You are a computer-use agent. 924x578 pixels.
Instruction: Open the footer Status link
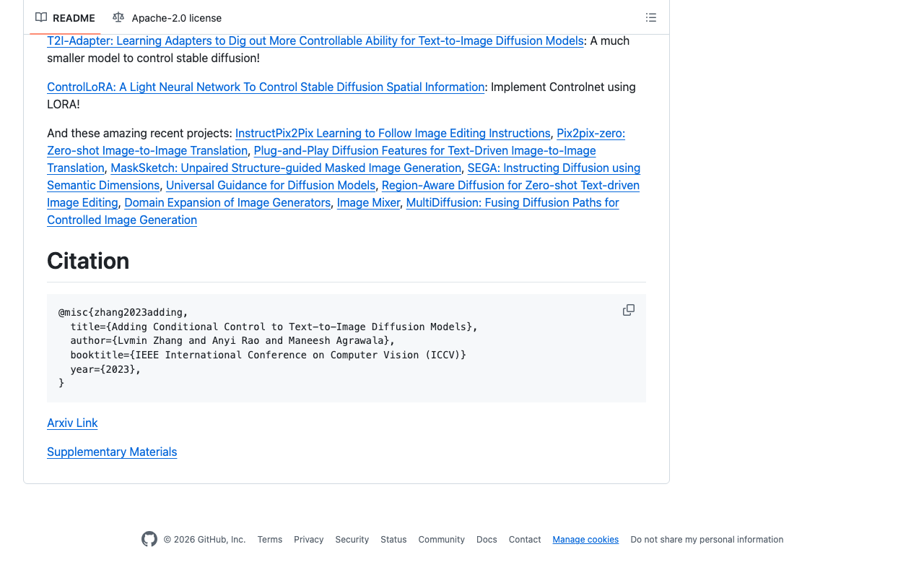point(393,539)
